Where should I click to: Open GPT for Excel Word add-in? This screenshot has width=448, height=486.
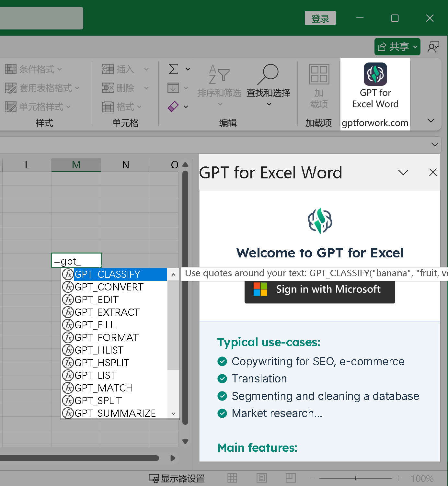[375, 86]
